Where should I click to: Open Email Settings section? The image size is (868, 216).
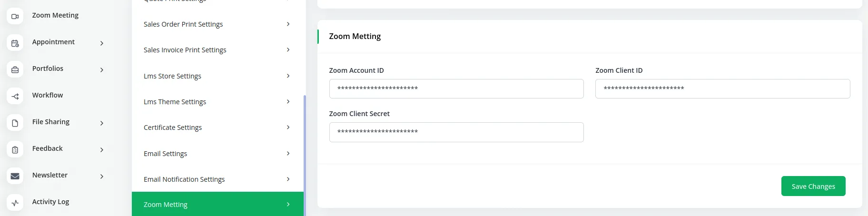click(x=165, y=154)
